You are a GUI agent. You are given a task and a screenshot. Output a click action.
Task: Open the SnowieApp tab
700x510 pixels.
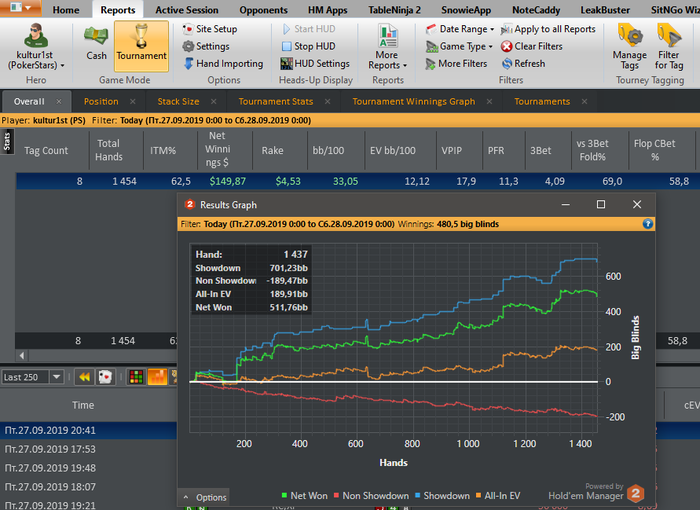[466, 10]
